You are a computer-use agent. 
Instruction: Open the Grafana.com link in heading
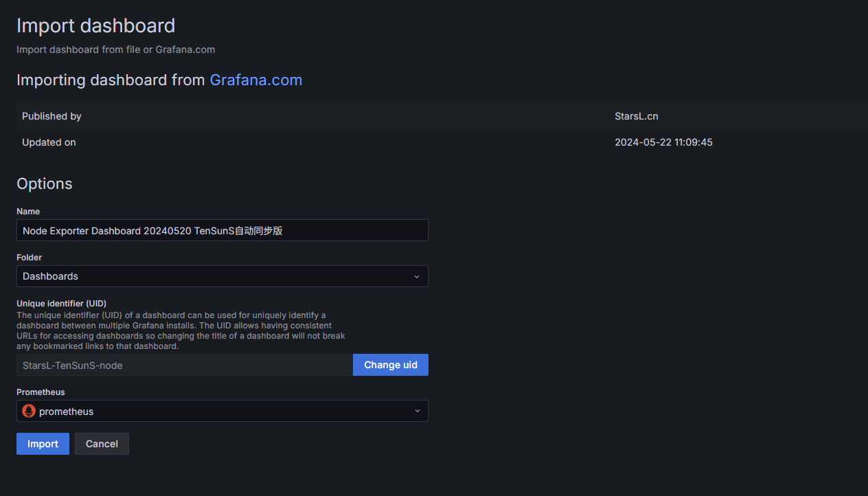(x=255, y=80)
